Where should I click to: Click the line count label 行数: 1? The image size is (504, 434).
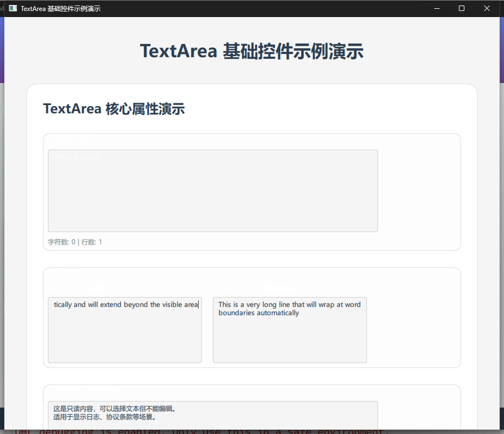[x=91, y=242]
